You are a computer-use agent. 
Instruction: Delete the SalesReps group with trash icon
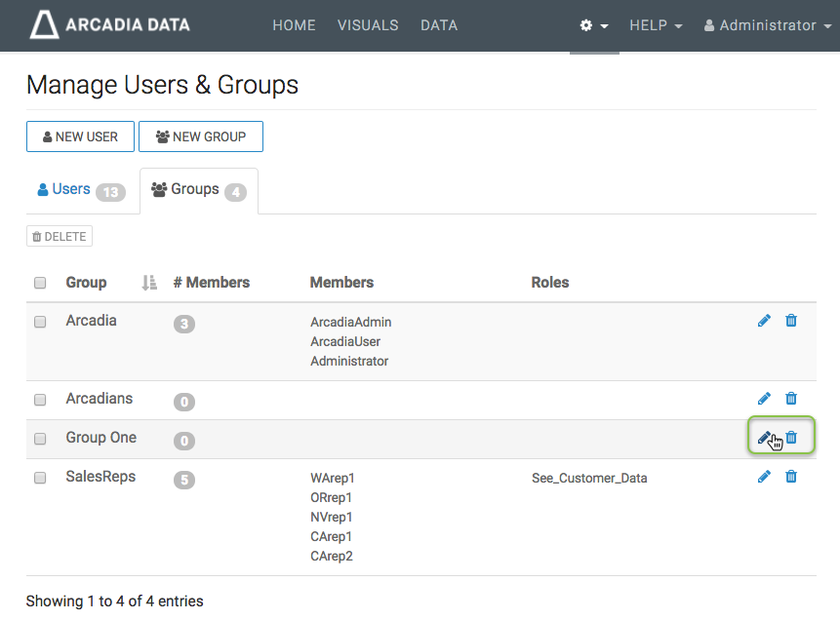[x=791, y=477]
